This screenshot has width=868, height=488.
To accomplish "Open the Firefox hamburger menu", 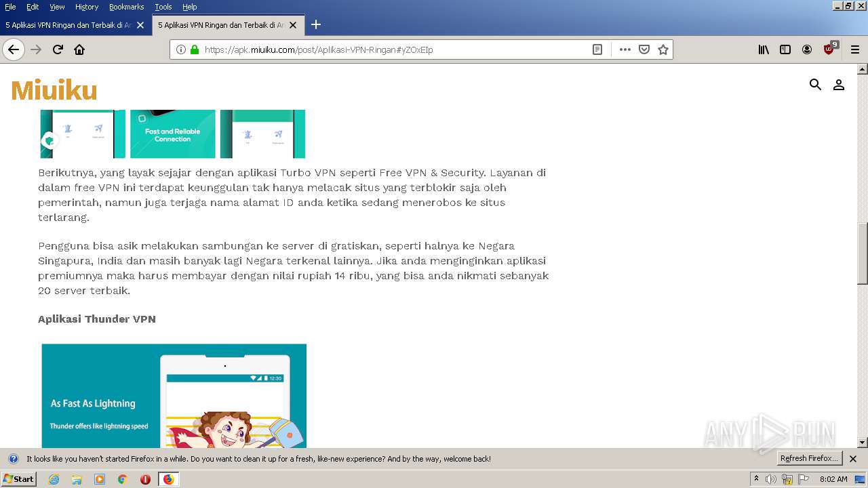I will tap(855, 49).
